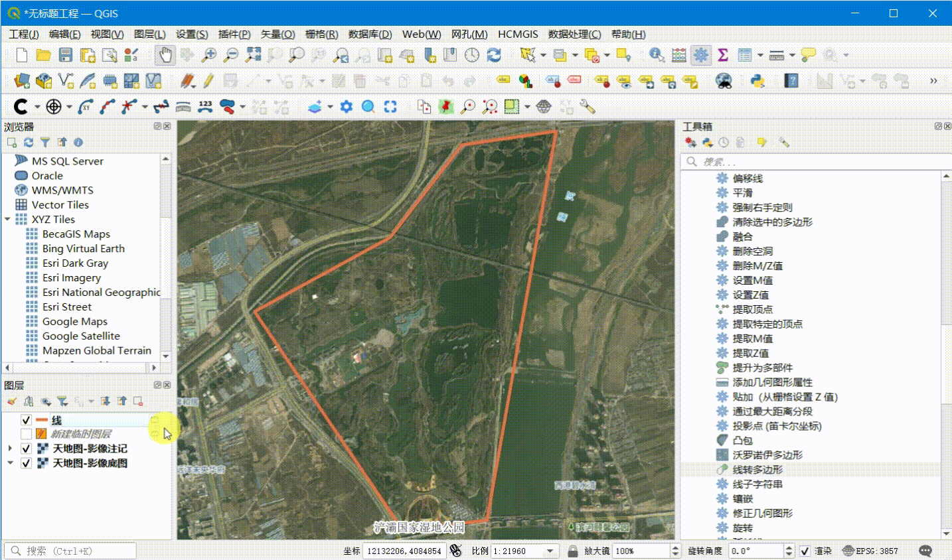The image size is (952, 560).
Task: Activate the Identify Features tool
Action: pos(657,55)
